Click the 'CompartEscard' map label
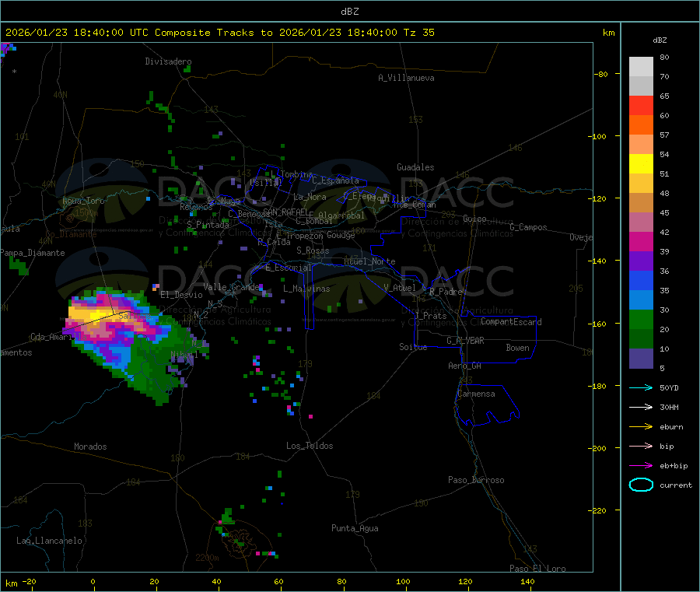 coord(511,322)
